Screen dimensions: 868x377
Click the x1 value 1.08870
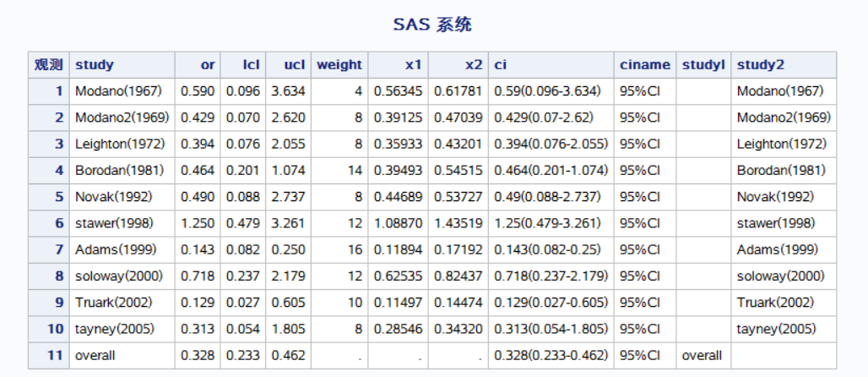pyautogui.click(x=398, y=223)
